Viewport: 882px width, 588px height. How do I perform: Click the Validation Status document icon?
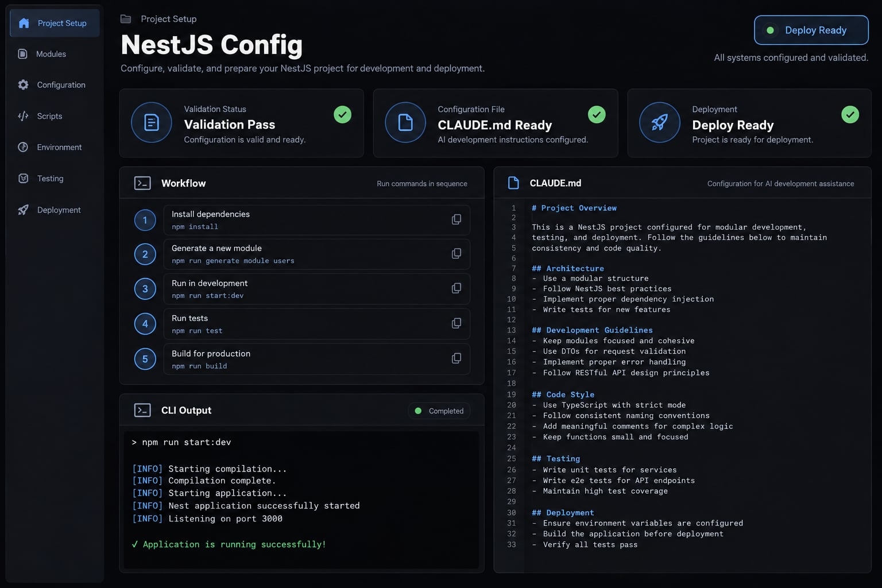click(152, 122)
